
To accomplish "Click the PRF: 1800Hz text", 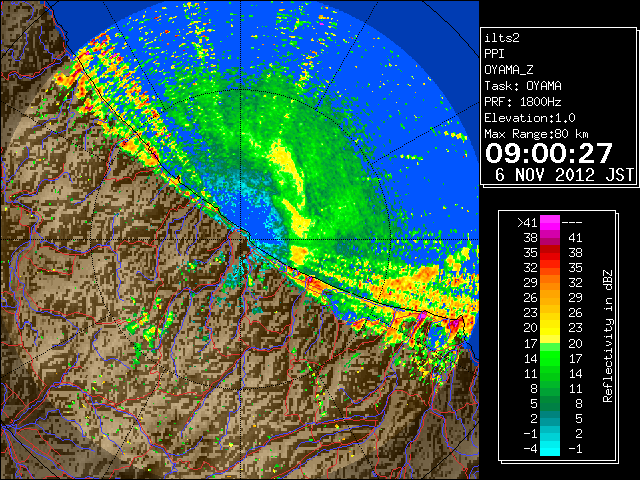I will (523, 102).
